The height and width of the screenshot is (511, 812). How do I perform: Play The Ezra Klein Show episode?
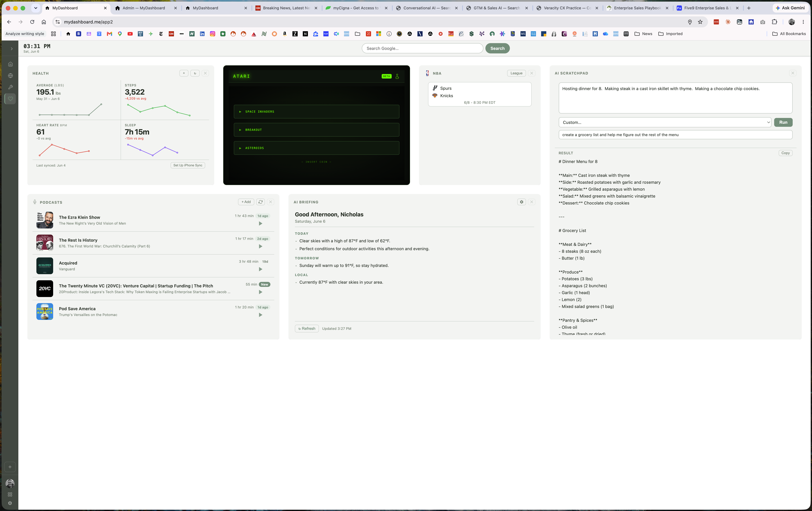(260, 223)
